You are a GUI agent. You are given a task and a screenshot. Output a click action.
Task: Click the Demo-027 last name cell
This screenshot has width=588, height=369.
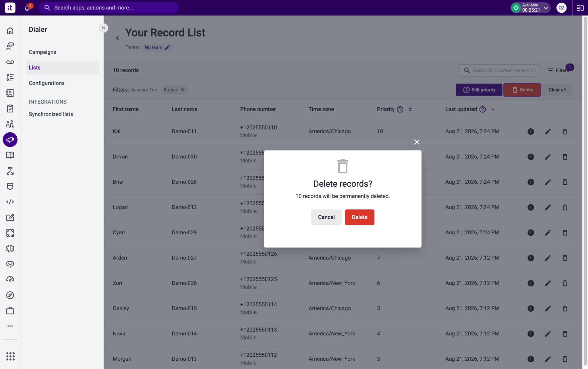point(184,258)
